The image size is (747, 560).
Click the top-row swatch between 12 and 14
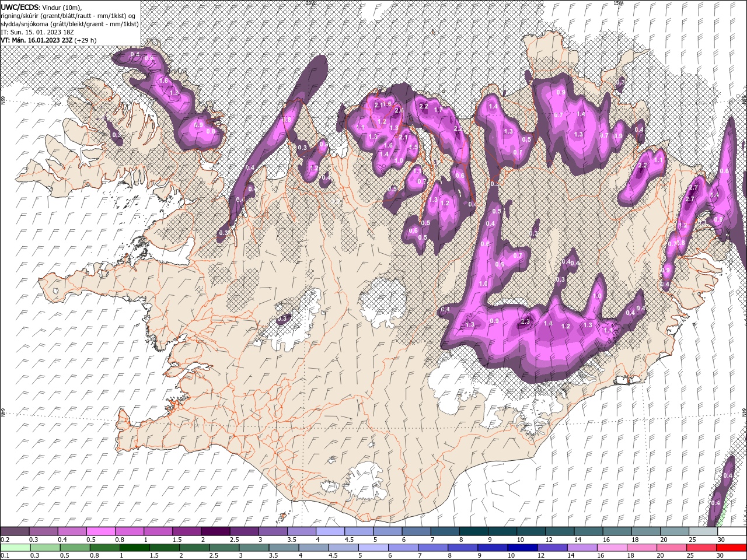coord(560,531)
